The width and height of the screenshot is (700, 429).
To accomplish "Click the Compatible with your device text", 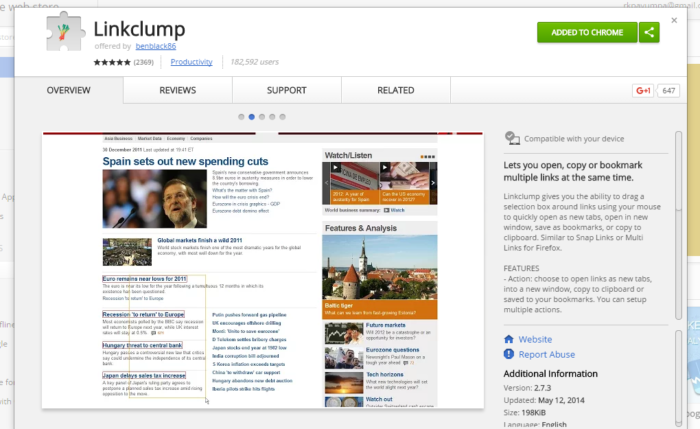I will 574,139.
